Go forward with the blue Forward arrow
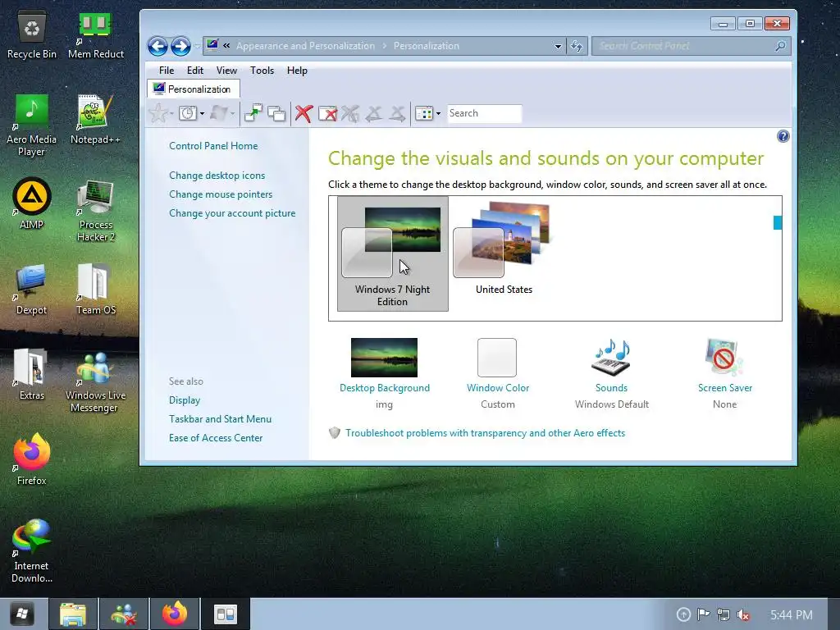 point(180,46)
